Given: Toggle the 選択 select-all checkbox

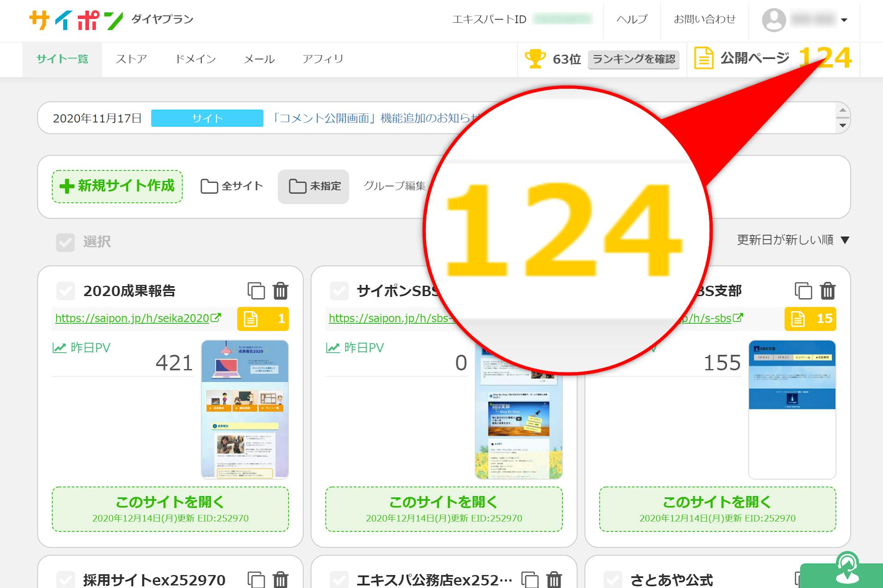Looking at the screenshot, I should coord(65,242).
